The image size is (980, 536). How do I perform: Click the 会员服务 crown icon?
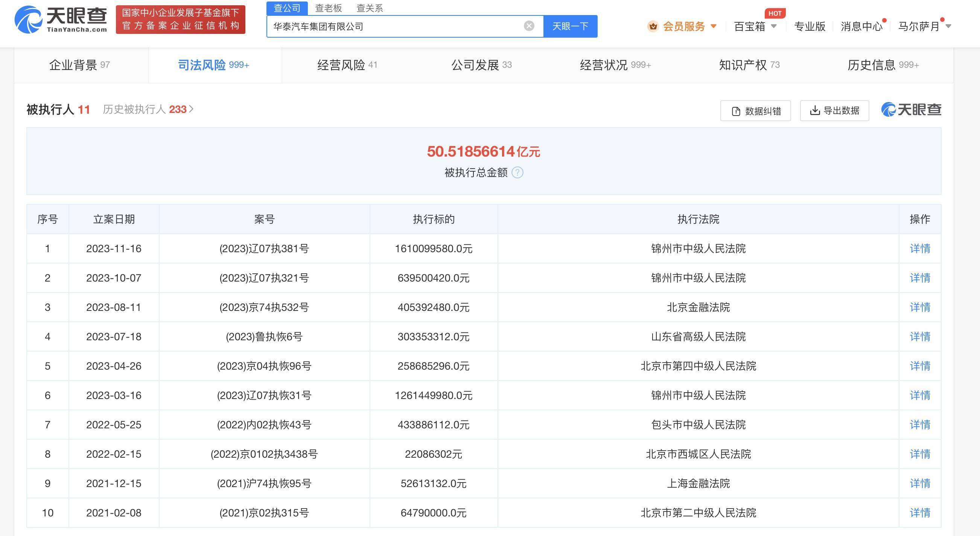[653, 26]
